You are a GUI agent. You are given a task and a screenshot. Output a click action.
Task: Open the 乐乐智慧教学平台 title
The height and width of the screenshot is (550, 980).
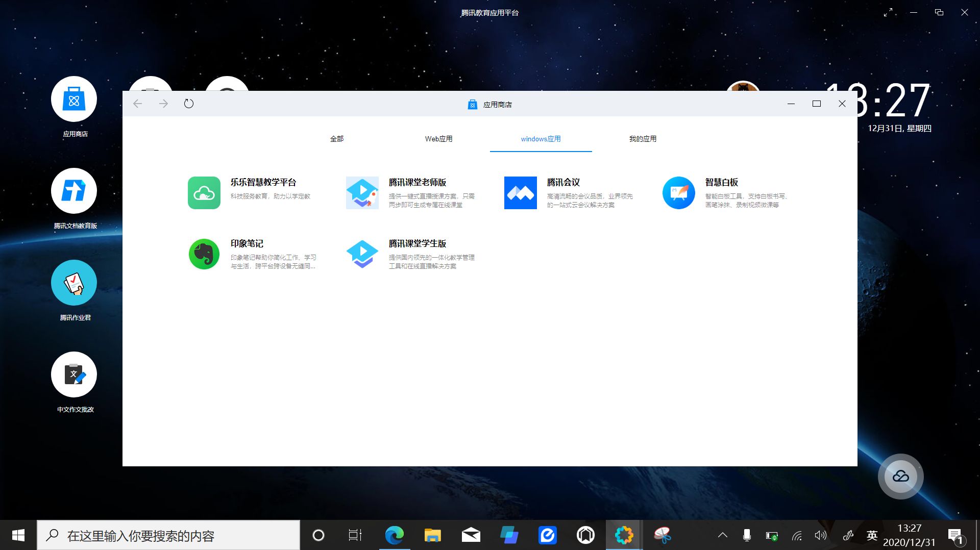[263, 182]
